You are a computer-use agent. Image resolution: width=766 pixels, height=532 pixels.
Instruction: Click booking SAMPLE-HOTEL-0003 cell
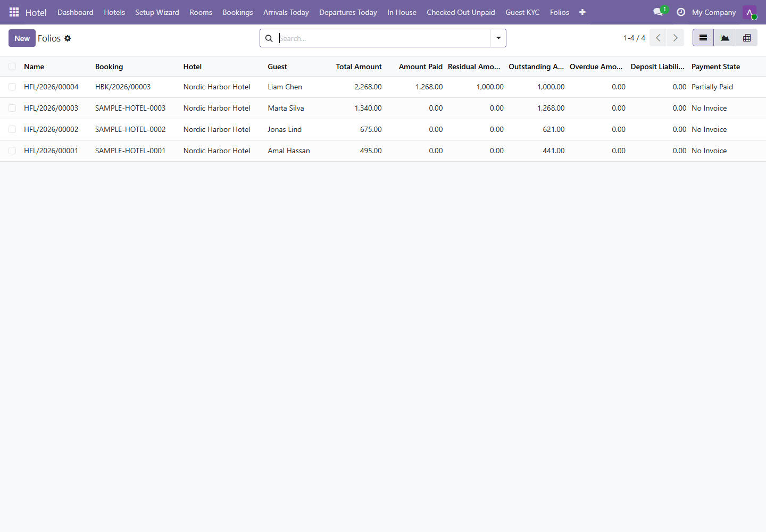point(130,108)
